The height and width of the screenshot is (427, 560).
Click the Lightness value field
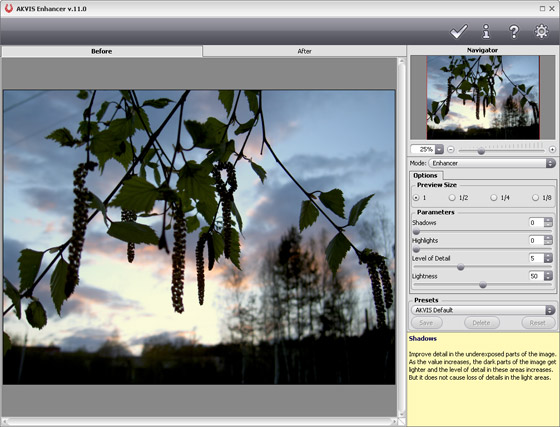[536, 276]
